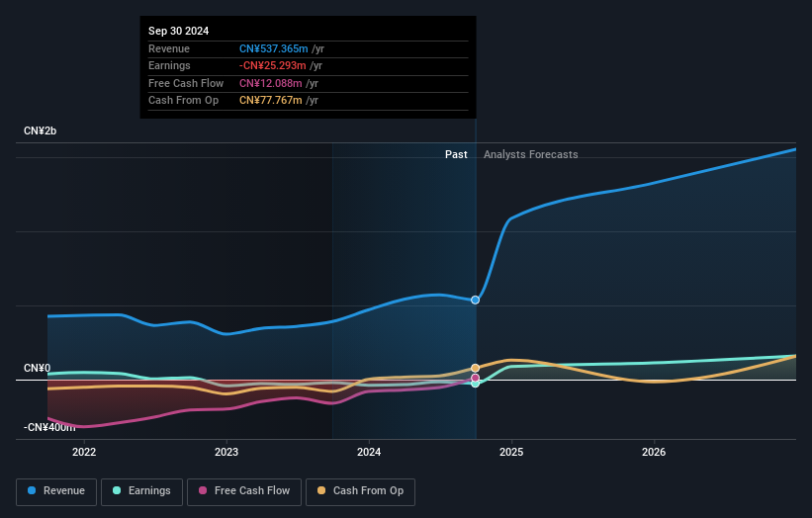Click the 2025 x-axis label

coord(511,452)
